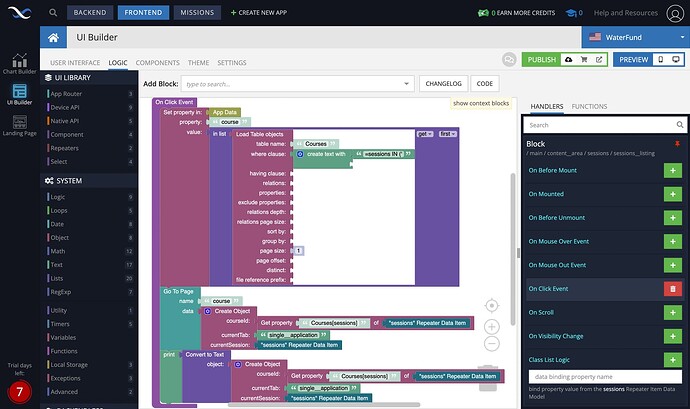The image size is (690, 409).
Task: Add handler for Class List Logic
Action: (x=673, y=360)
